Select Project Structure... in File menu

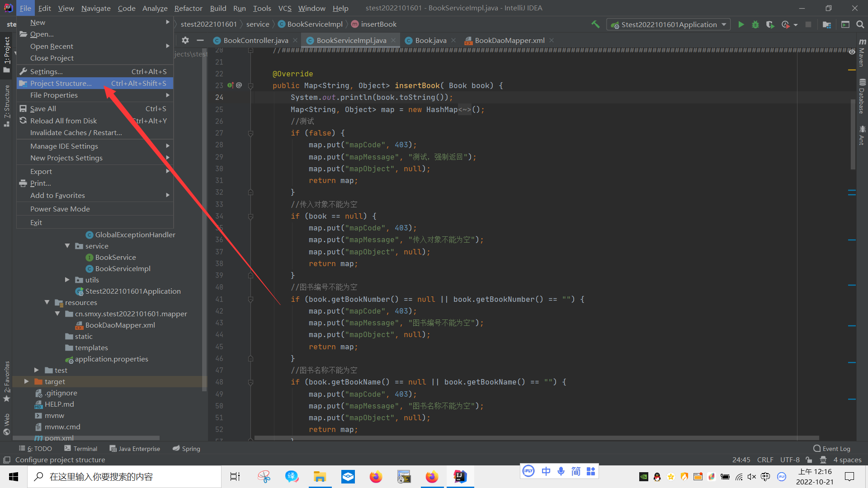click(x=61, y=83)
